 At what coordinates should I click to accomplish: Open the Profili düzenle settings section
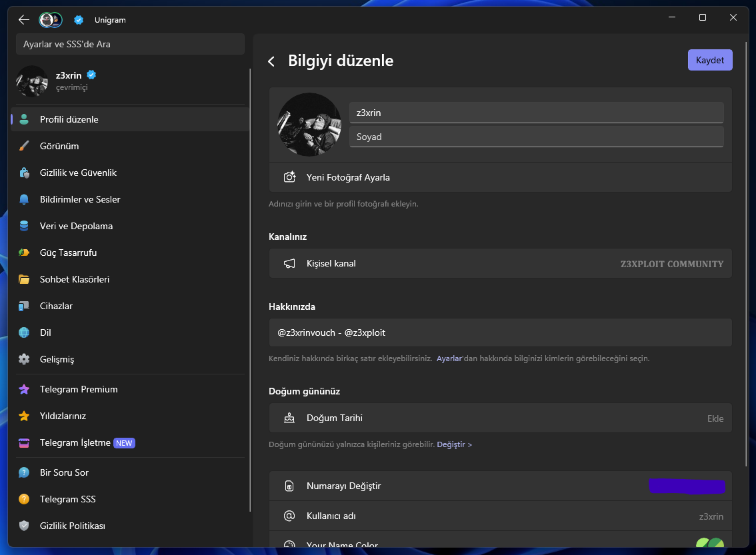click(x=130, y=119)
